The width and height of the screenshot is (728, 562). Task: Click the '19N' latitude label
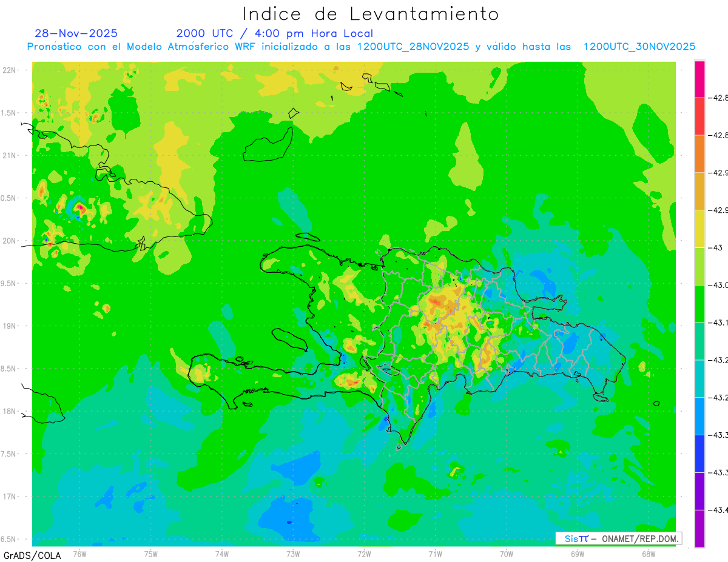[x=8, y=326]
